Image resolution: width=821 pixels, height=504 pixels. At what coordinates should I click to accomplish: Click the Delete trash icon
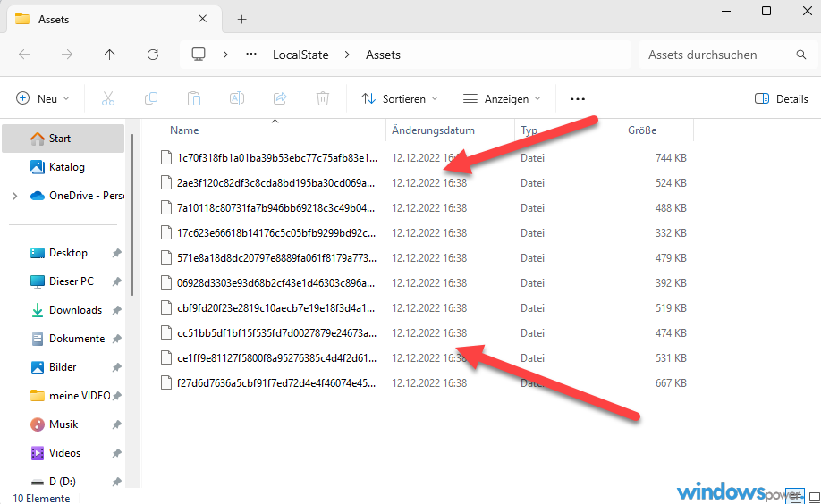(323, 98)
